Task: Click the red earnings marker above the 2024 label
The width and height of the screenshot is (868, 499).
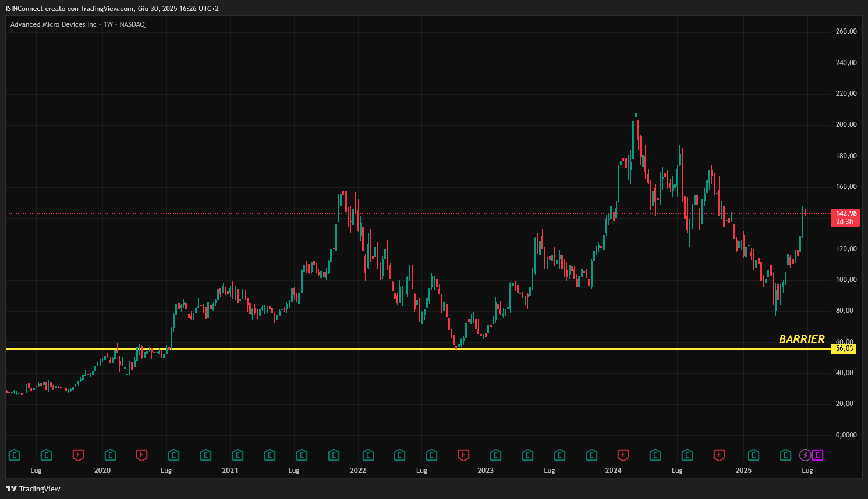Action: click(623, 455)
